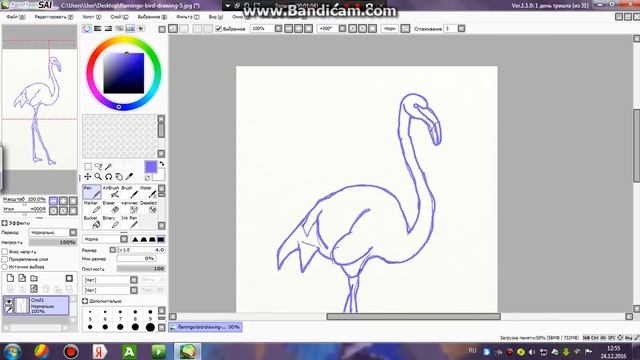
Task: Select the Binary pen tool
Action: pos(111,222)
